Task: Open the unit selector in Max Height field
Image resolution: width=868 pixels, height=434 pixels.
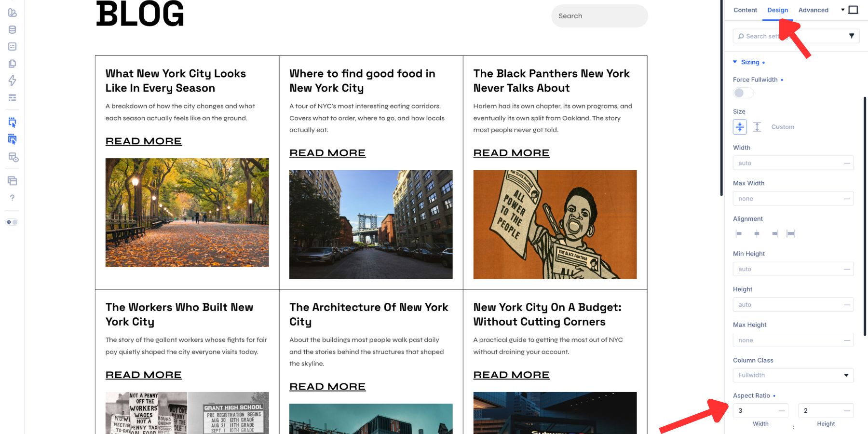Action: [x=847, y=340]
